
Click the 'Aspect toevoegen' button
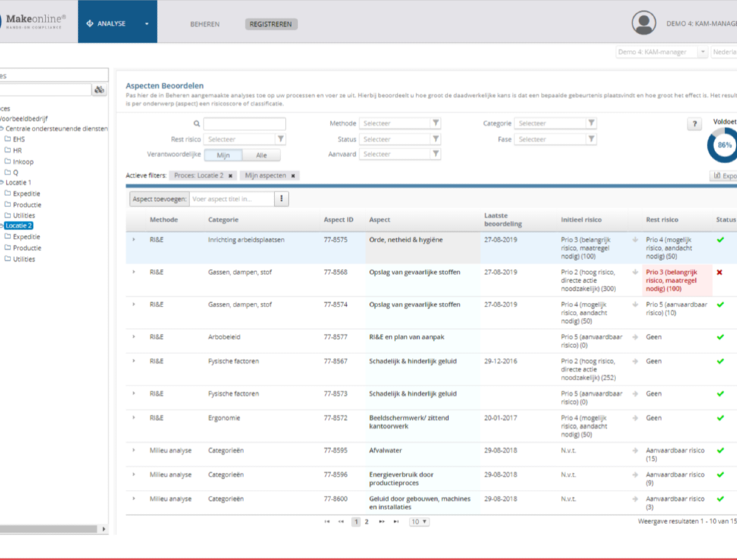(158, 199)
